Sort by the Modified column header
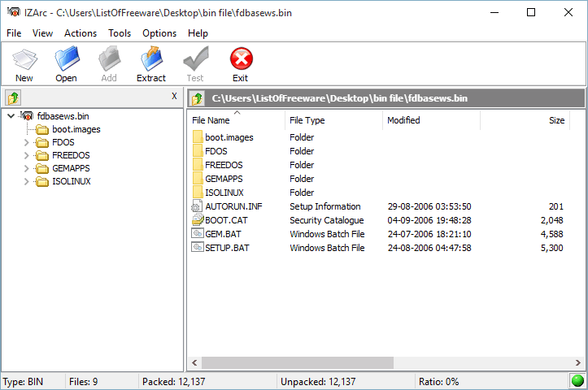 click(x=431, y=120)
